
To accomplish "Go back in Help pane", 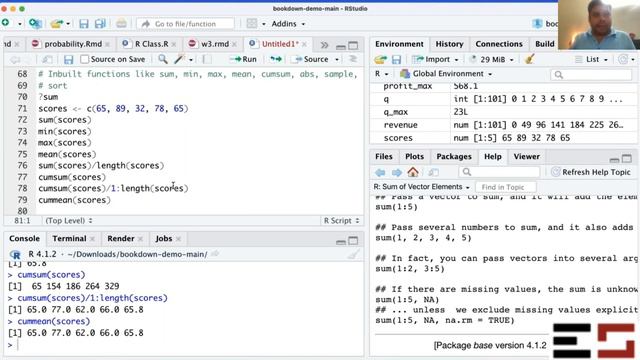I will (380, 172).
